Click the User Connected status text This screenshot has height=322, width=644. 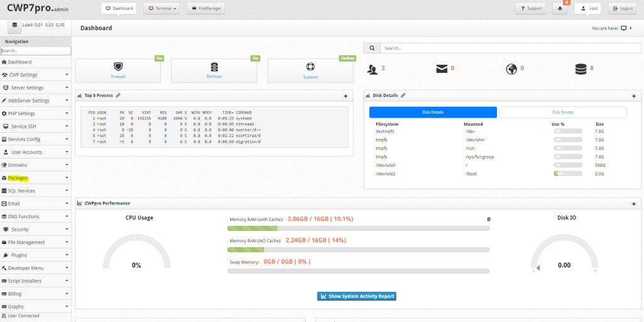coord(23,316)
